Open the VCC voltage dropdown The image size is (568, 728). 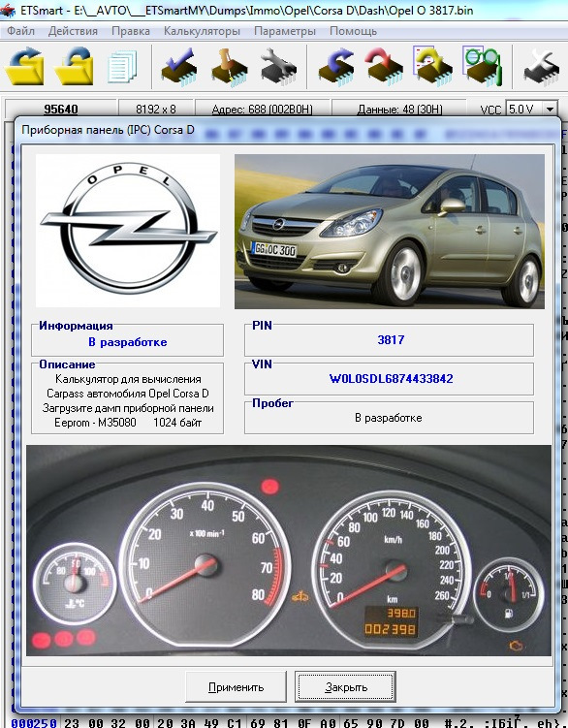point(551,110)
